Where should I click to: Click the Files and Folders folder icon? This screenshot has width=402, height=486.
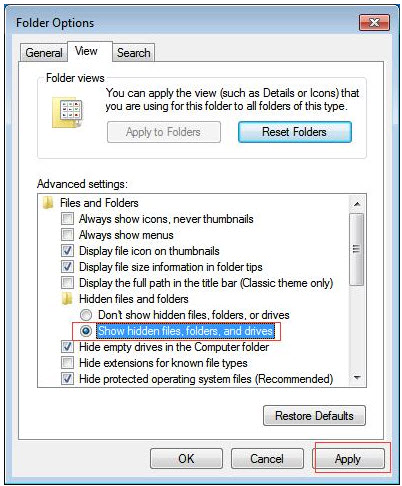(x=48, y=203)
